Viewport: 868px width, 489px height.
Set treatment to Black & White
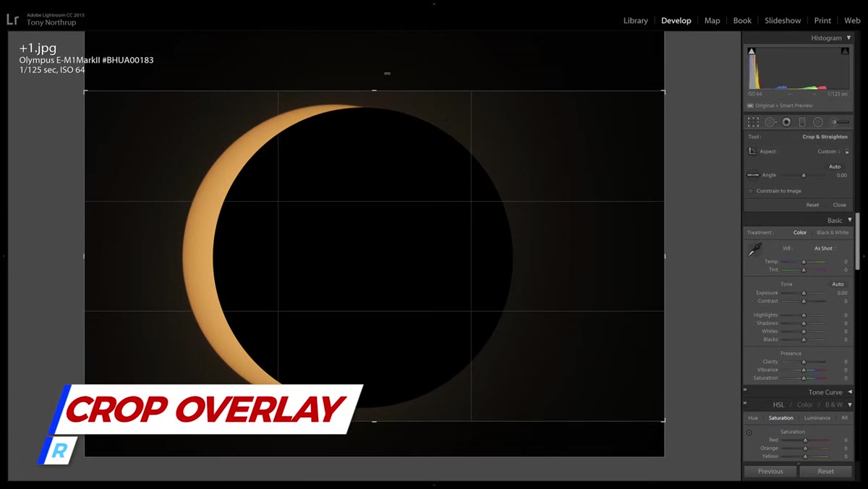point(833,232)
